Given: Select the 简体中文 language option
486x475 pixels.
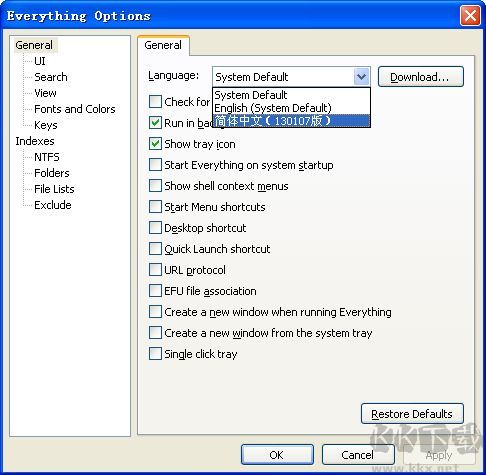Looking at the screenshot, I should coord(291,121).
